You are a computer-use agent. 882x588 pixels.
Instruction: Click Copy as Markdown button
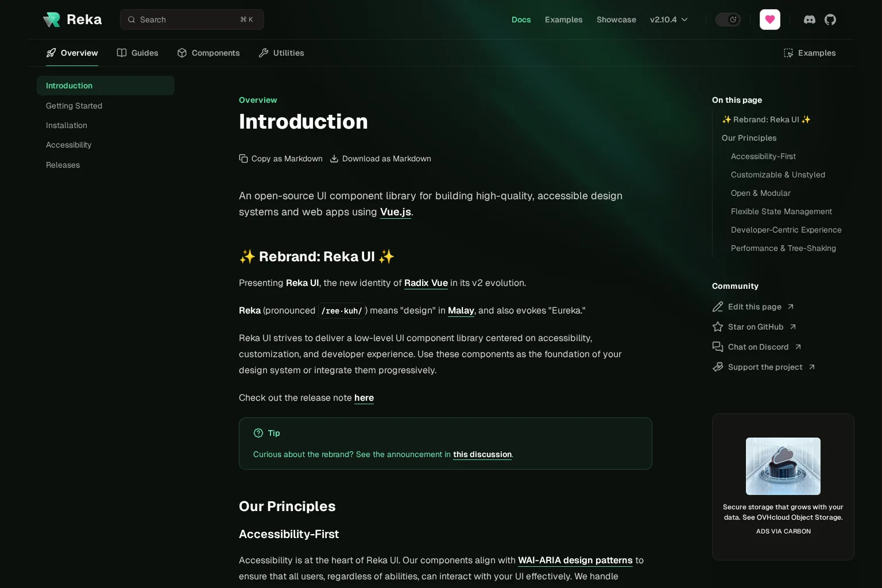coord(281,158)
